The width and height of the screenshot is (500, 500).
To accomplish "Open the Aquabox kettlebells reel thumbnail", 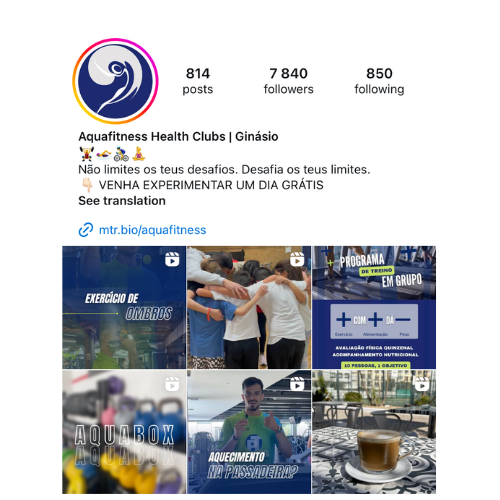I will coord(124,432).
